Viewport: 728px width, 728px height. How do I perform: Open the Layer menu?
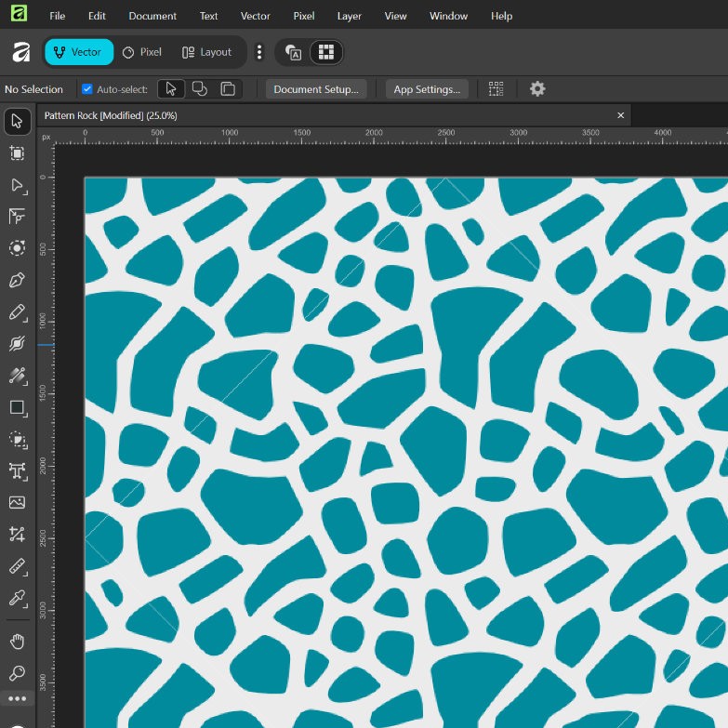tap(350, 16)
